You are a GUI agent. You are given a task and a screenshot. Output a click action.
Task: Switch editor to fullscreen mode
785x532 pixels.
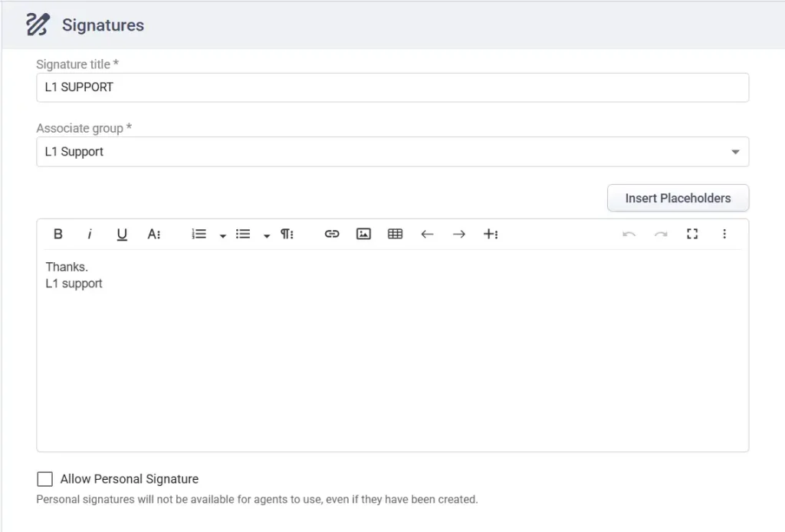(692, 234)
